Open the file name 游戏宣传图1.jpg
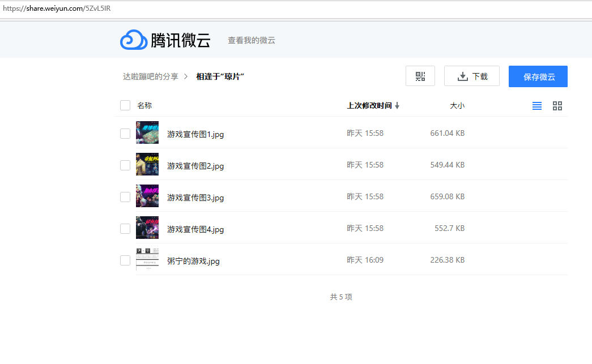The image size is (592, 364). click(x=195, y=134)
